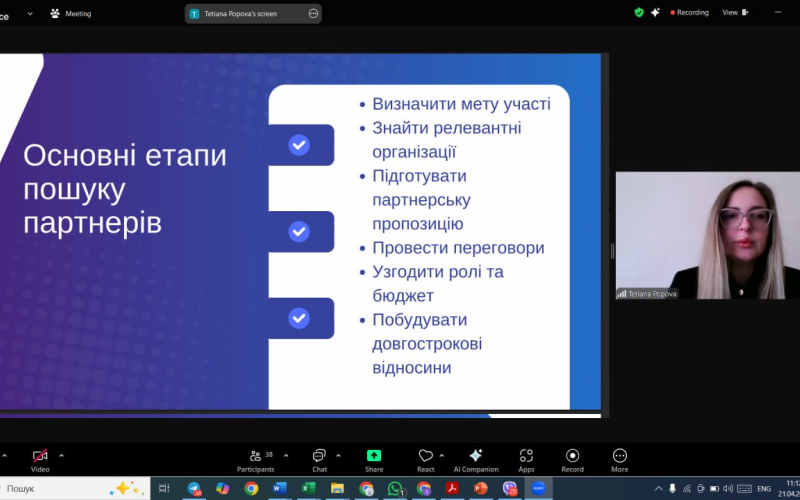Click the 'Основні етапи пошуку партнерів' slide title
Viewport: 800px width, 500px height.
[124, 189]
